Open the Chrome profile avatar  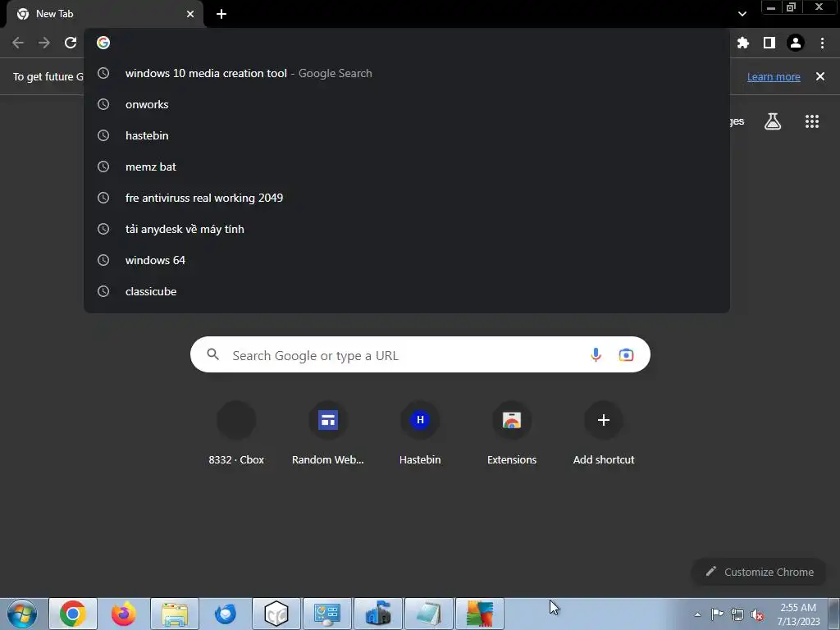tap(796, 43)
